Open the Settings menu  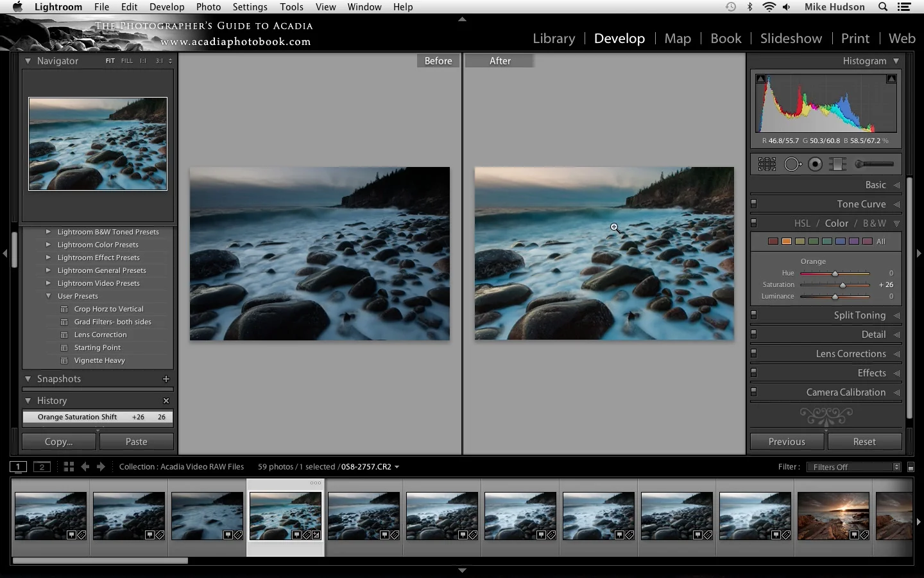tap(250, 7)
